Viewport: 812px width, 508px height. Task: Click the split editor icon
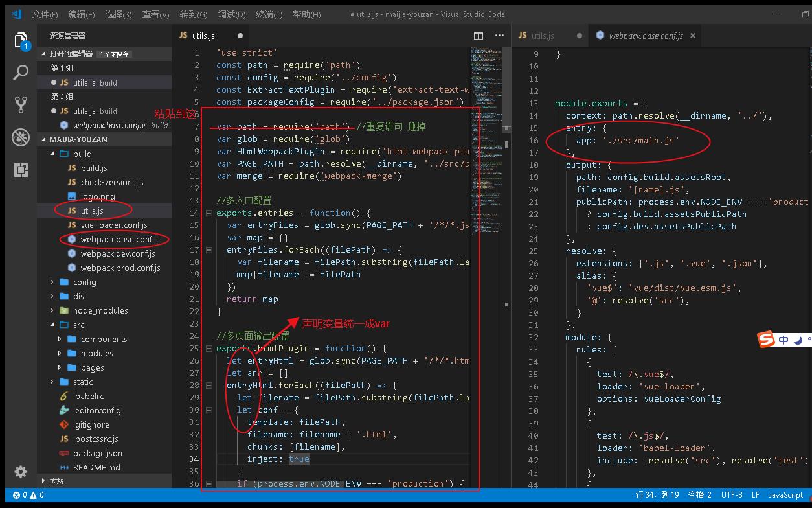tap(479, 36)
